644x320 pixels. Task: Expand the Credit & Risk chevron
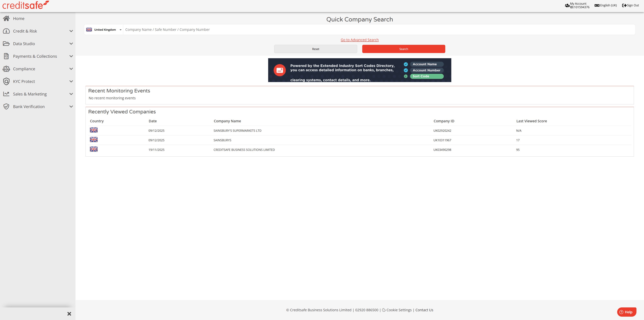pos(71,31)
